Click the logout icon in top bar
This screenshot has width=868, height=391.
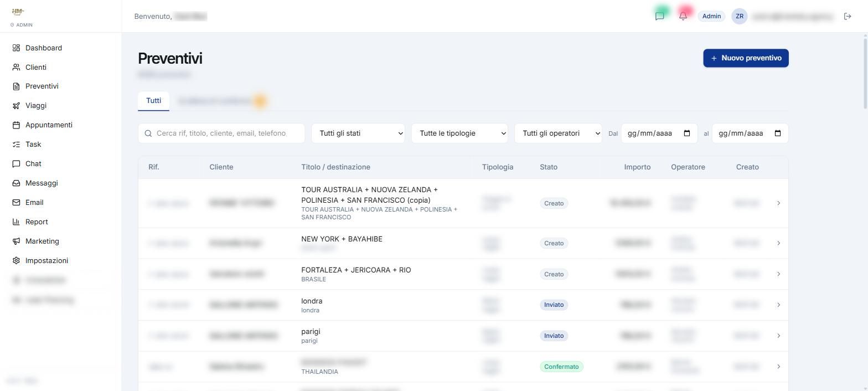848,17
